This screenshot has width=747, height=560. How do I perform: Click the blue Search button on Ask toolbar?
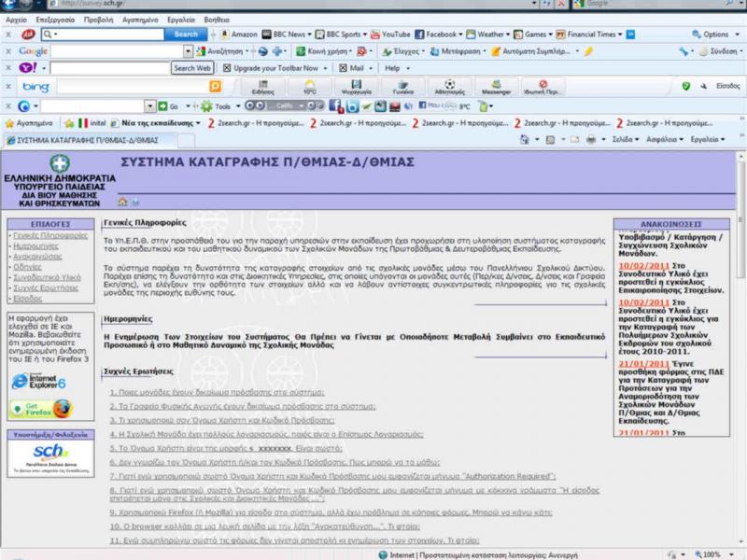[x=187, y=35]
